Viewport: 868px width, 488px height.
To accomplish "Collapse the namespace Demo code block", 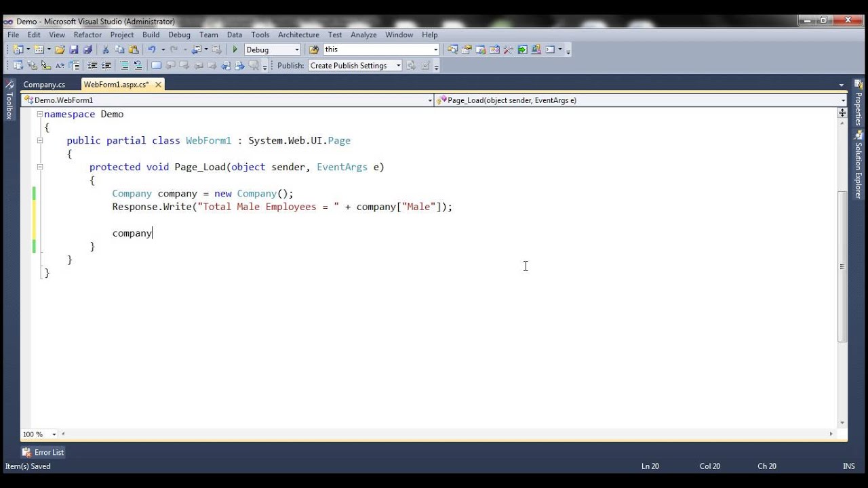I will click(40, 115).
